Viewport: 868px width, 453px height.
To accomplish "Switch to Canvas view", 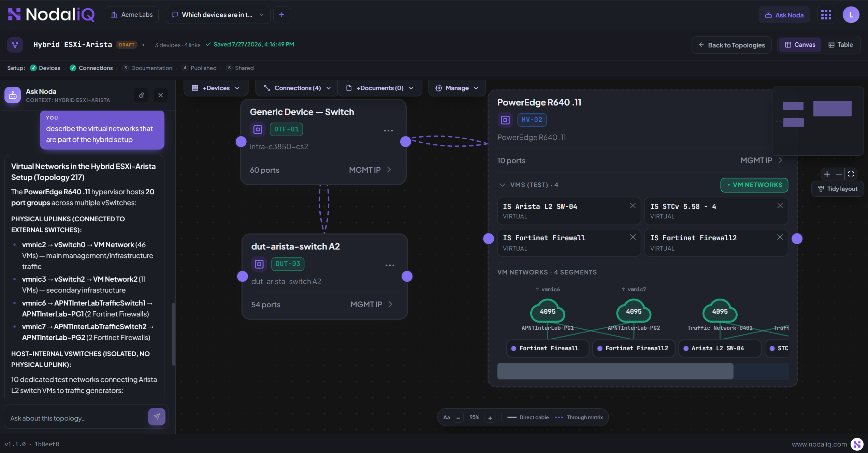I will (x=800, y=45).
